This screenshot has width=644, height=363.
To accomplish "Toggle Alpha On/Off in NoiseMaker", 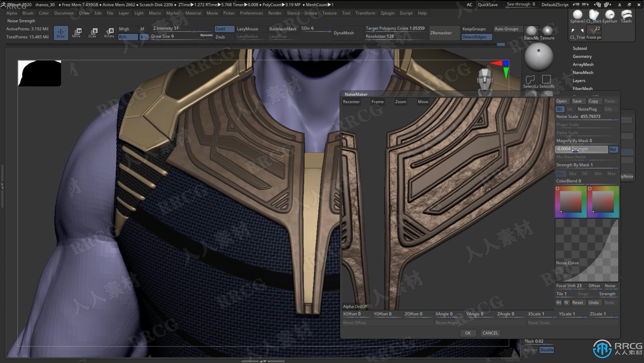I will 355,306.
